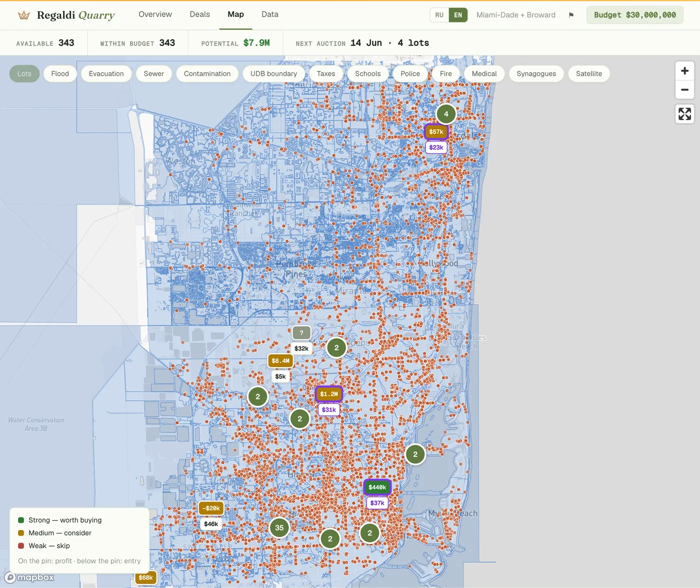Switch language to EN

click(458, 15)
